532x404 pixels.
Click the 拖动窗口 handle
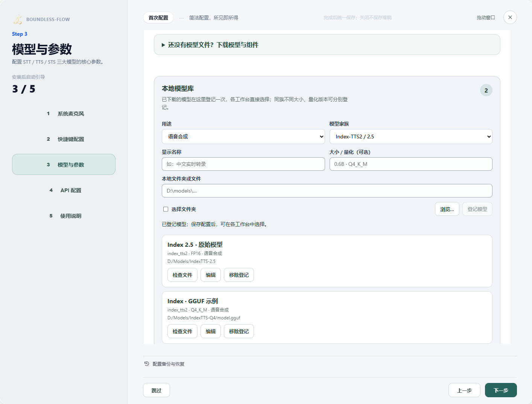[x=486, y=18]
